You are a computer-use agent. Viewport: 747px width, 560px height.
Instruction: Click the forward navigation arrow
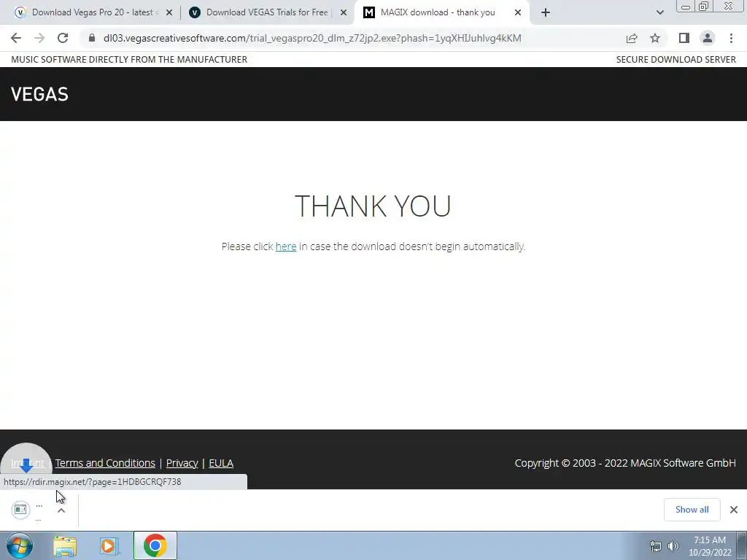click(x=39, y=38)
